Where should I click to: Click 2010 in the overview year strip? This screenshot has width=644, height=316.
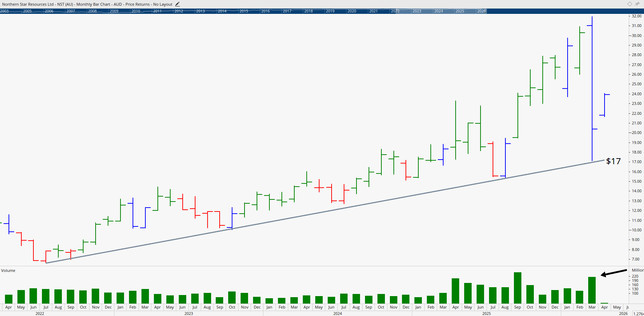pyautogui.click(x=135, y=11)
